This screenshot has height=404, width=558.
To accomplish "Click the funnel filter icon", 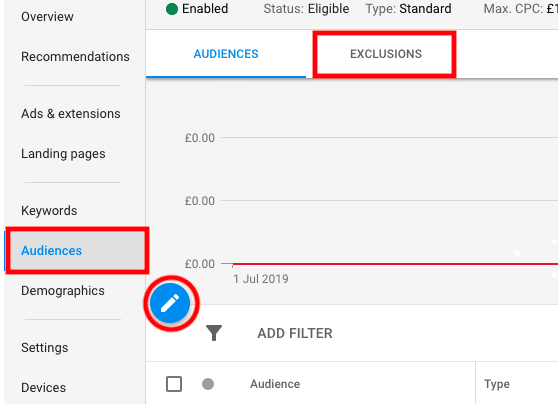I will (x=214, y=333).
